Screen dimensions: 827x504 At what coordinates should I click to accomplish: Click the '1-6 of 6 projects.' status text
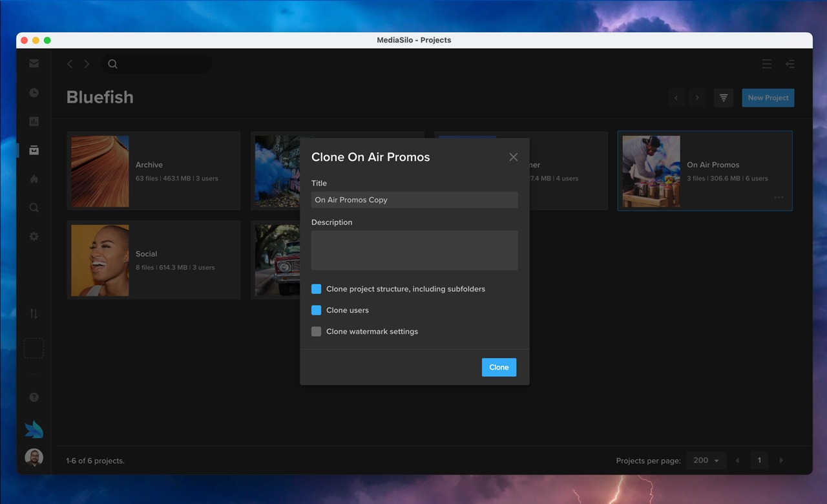click(x=95, y=461)
